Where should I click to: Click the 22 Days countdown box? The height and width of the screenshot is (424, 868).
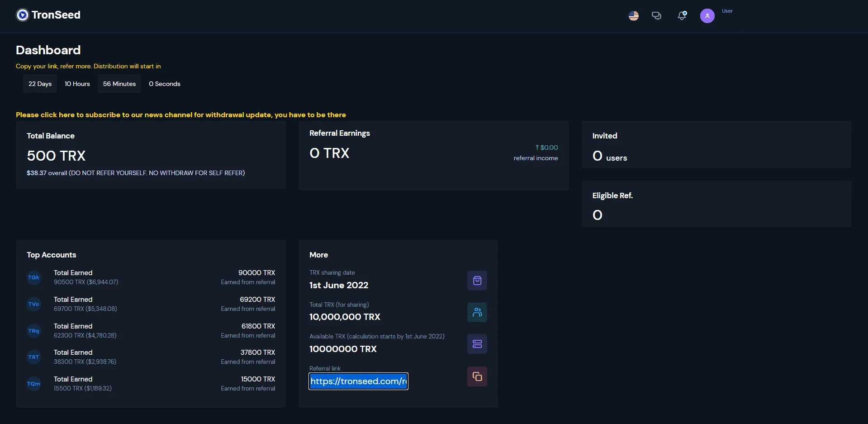(40, 84)
